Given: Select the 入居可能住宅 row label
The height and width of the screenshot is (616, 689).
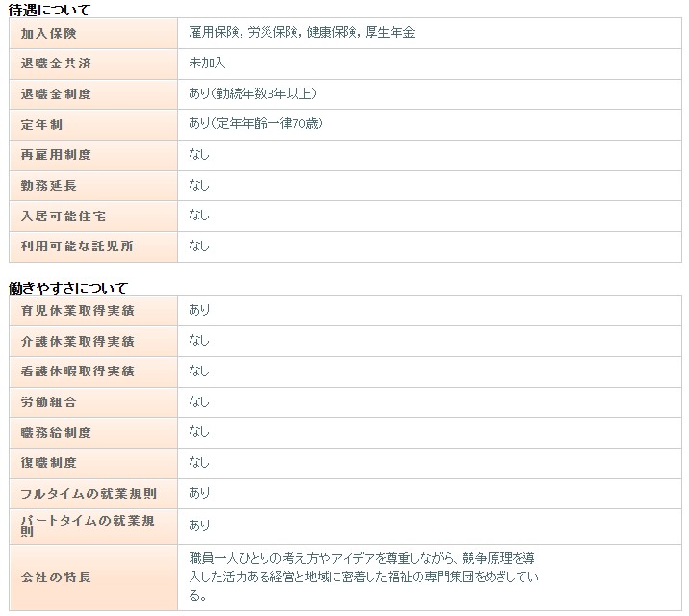Looking at the screenshot, I should pyautogui.click(x=63, y=217).
